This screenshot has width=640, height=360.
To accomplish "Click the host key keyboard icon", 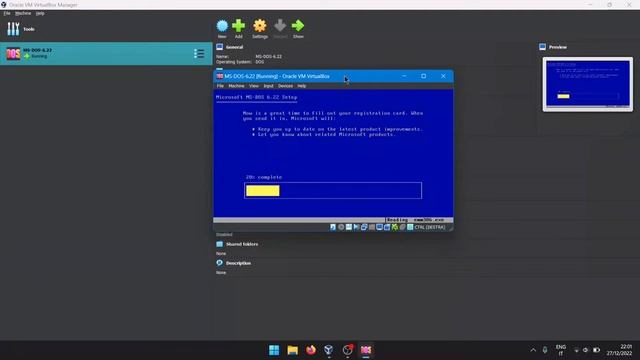I will [x=410, y=227].
